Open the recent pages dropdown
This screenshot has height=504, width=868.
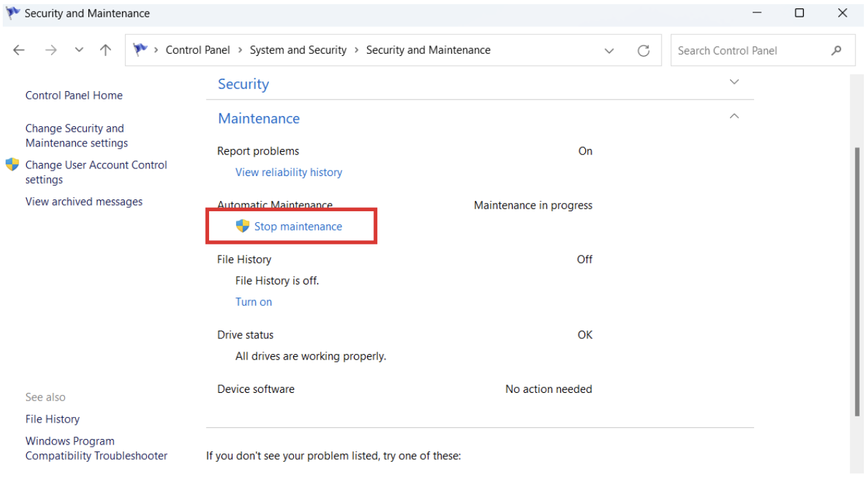click(x=78, y=50)
